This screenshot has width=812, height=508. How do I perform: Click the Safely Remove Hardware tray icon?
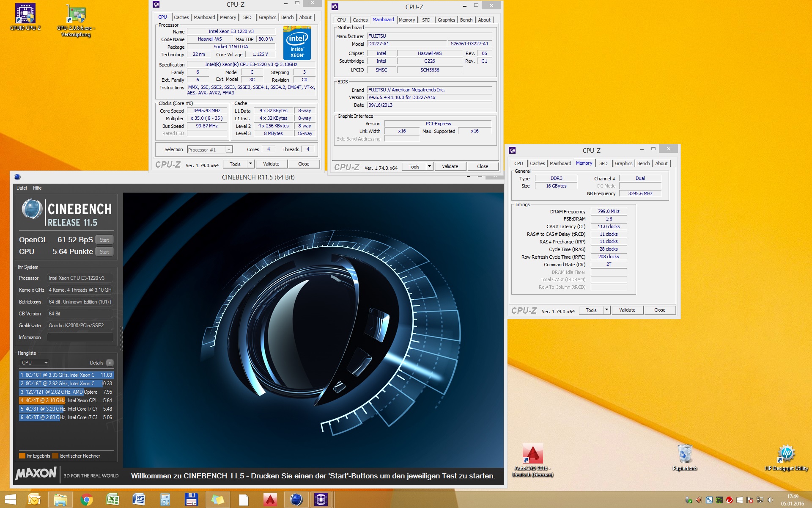click(689, 500)
